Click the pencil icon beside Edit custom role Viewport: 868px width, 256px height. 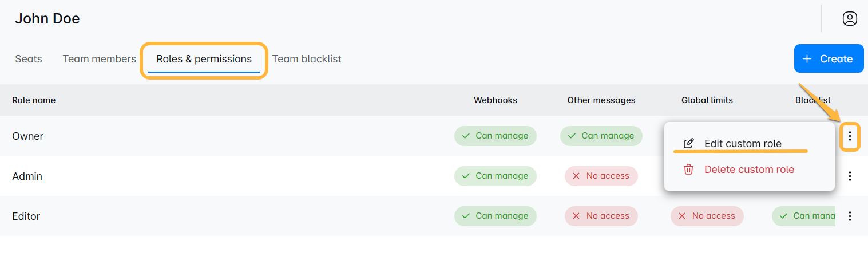[x=689, y=143]
